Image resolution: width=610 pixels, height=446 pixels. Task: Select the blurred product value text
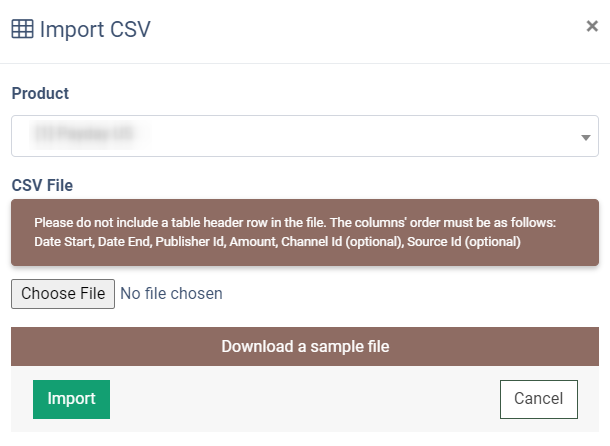click(x=84, y=134)
